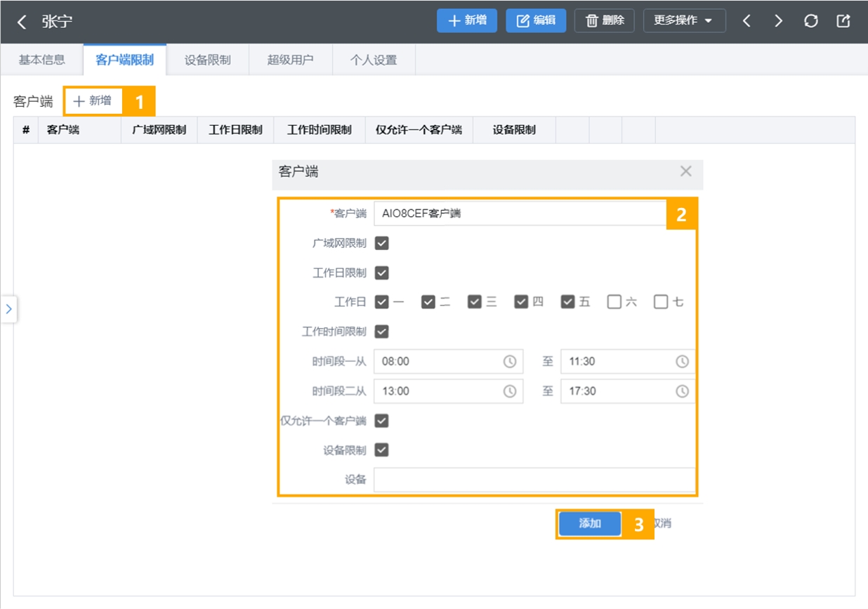This screenshot has height=609, width=868.
Task: Open time picker clock for 17:30
Action: click(682, 391)
